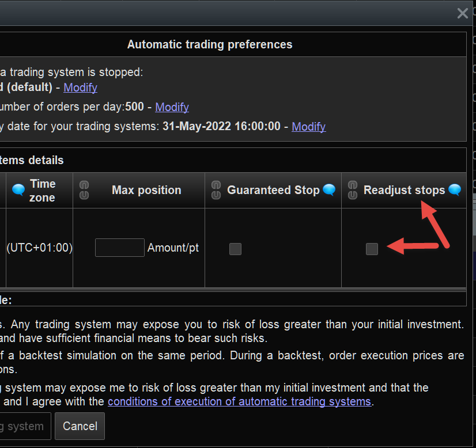Open the Time zone info bubble
This screenshot has height=448, width=476.
coord(18,189)
